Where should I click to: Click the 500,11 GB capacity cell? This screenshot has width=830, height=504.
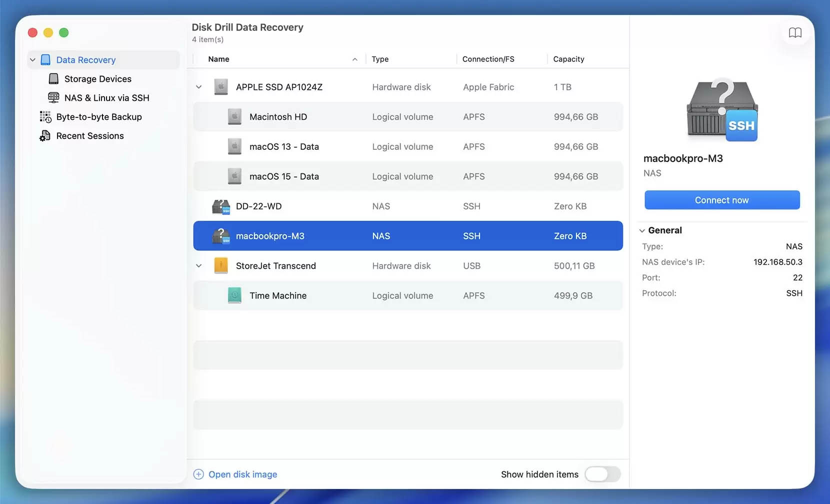pos(574,266)
